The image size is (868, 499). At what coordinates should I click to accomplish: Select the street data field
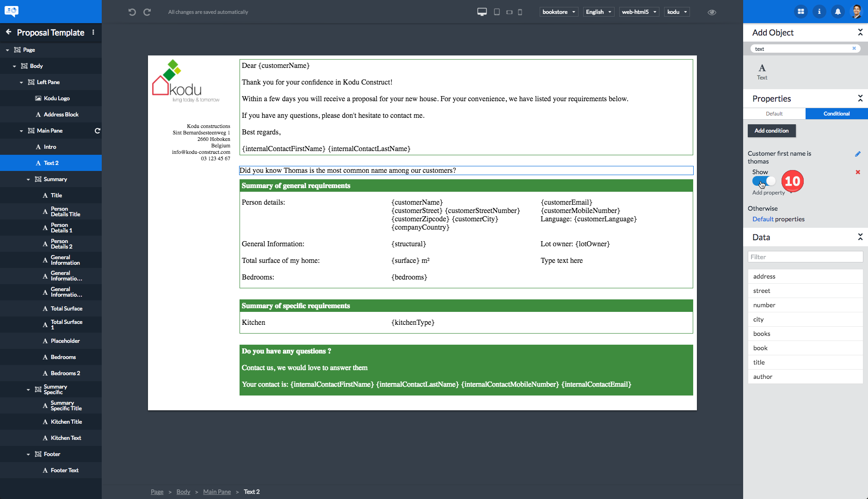point(805,291)
